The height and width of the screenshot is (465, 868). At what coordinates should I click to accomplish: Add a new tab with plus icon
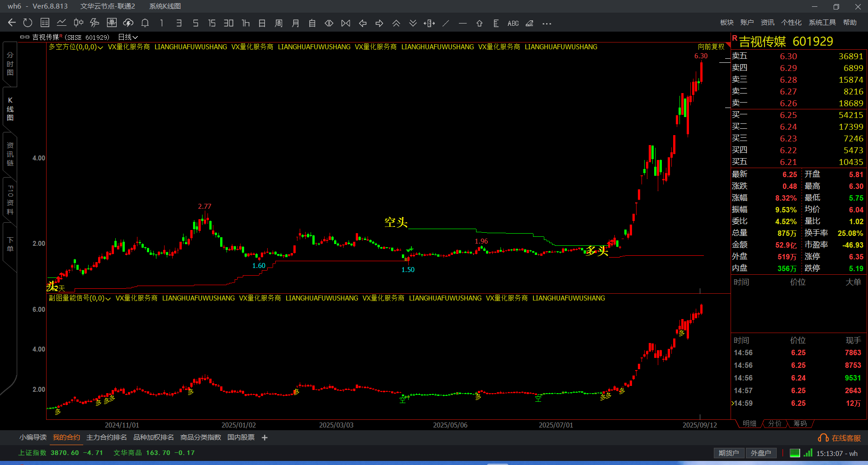(265, 437)
